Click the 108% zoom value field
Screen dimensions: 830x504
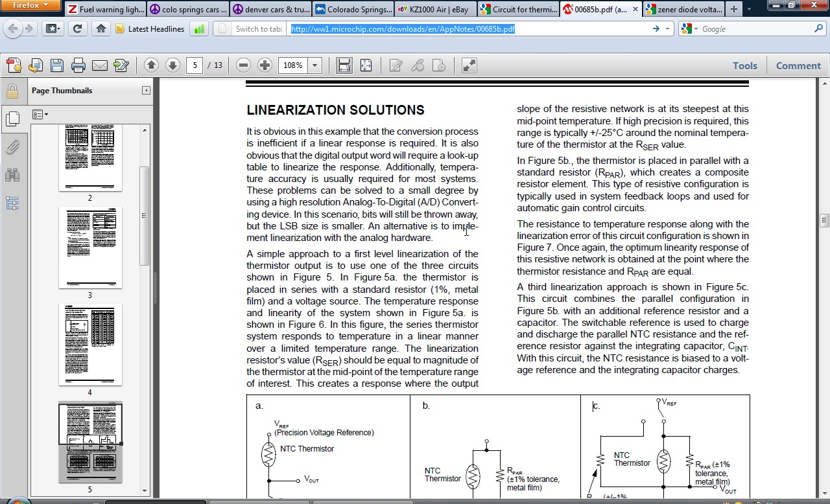tap(293, 65)
